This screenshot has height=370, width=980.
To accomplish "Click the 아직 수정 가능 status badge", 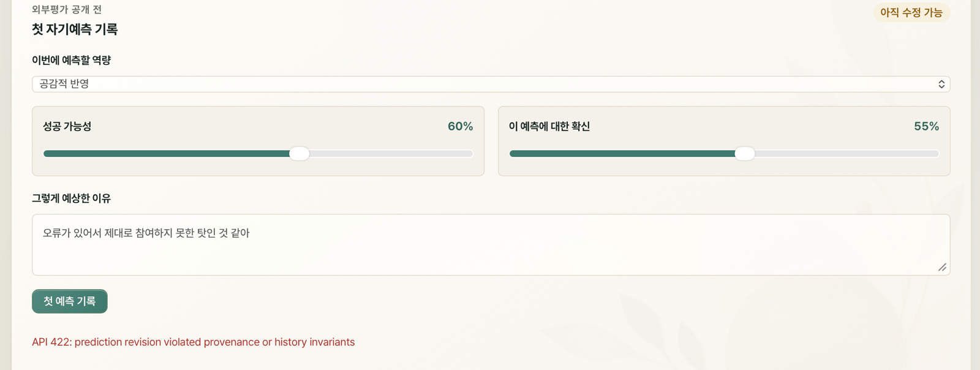I will coord(911,12).
